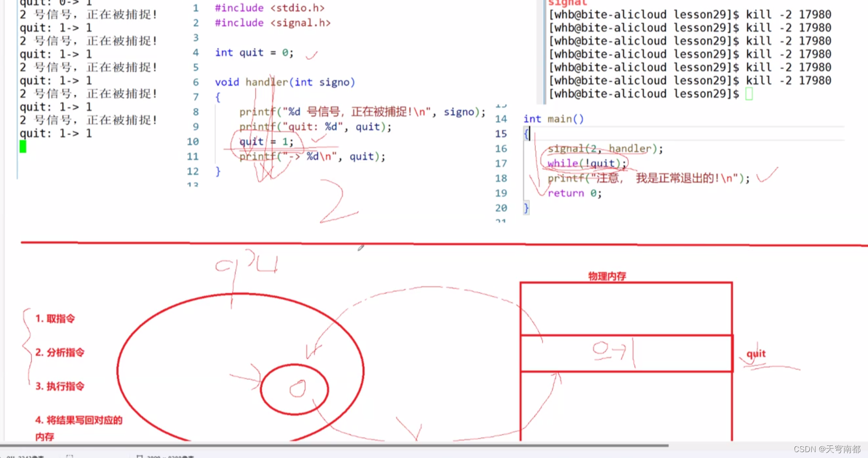Click the '1. 取指令' step label
The width and height of the screenshot is (868, 458).
click(55, 319)
